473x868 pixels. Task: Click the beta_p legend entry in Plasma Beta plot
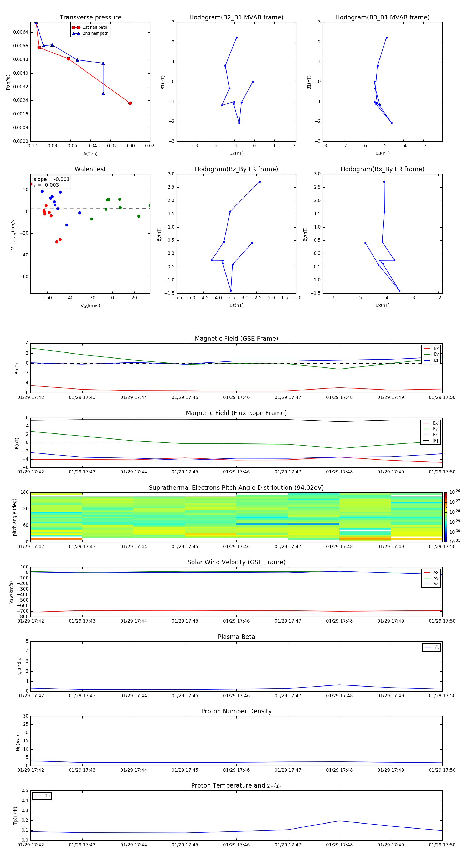tap(431, 647)
